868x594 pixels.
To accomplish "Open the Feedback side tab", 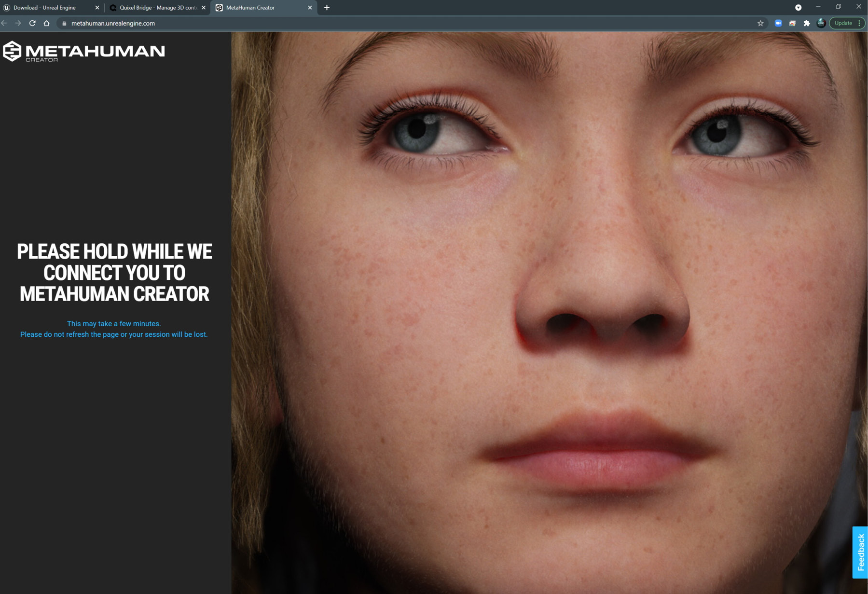I will pyautogui.click(x=860, y=552).
